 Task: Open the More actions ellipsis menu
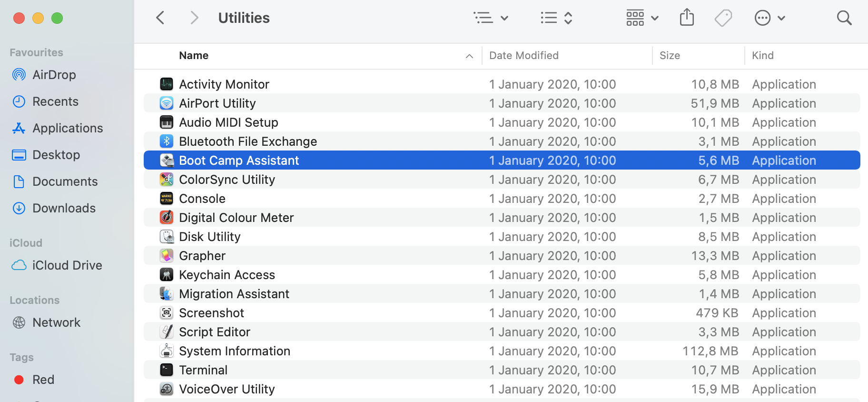(769, 18)
